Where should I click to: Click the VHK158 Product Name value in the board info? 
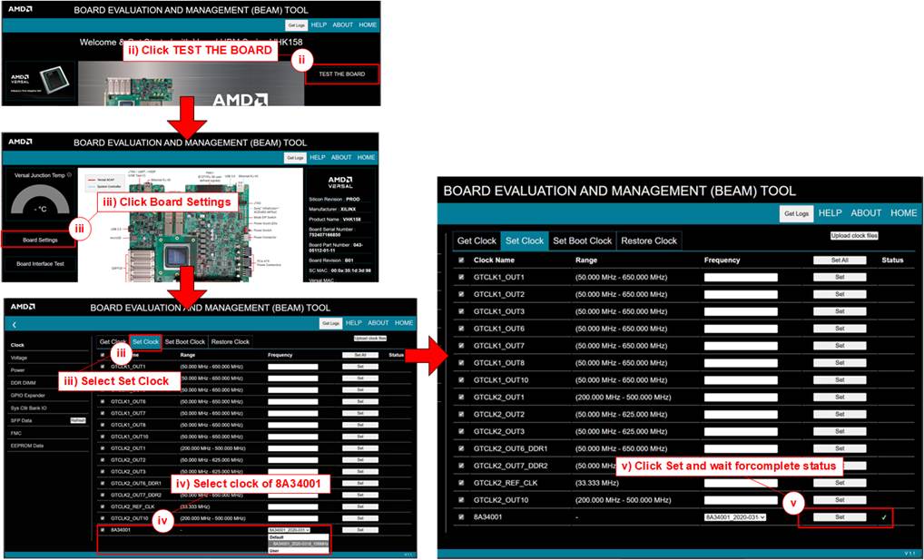tap(352, 220)
